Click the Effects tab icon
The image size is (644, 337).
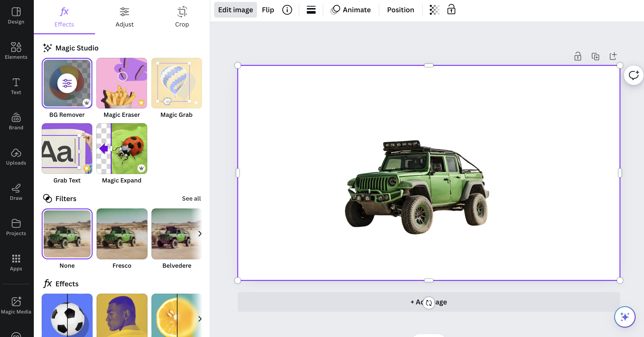(x=64, y=12)
